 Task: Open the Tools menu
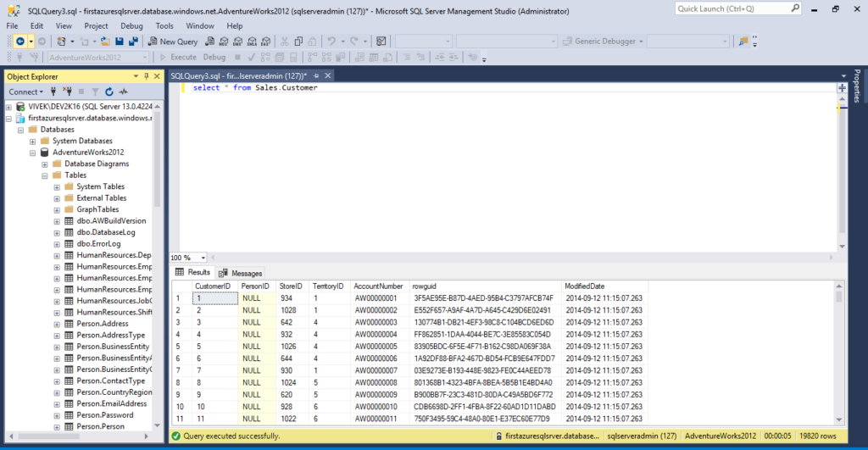click(x=164, y=26)
